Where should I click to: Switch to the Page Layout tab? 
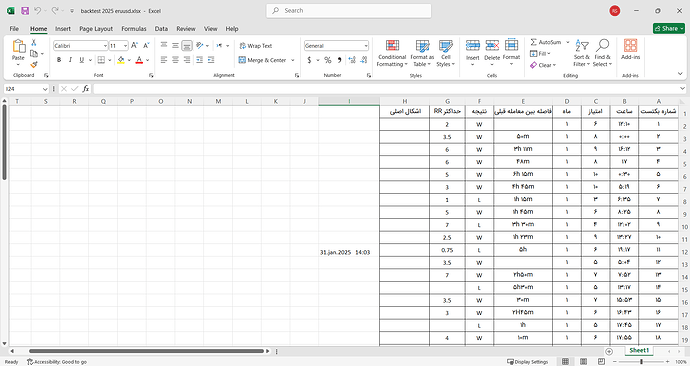coord(96,29)
